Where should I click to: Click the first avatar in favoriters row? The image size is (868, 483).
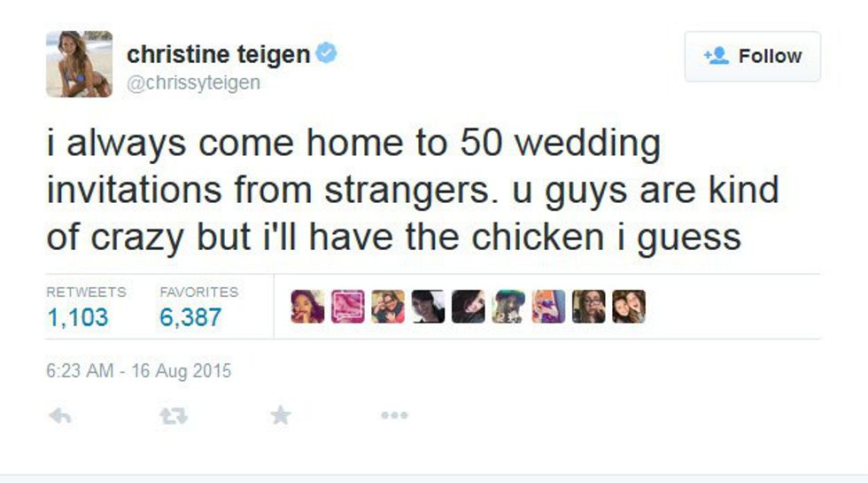click(307, 307)
